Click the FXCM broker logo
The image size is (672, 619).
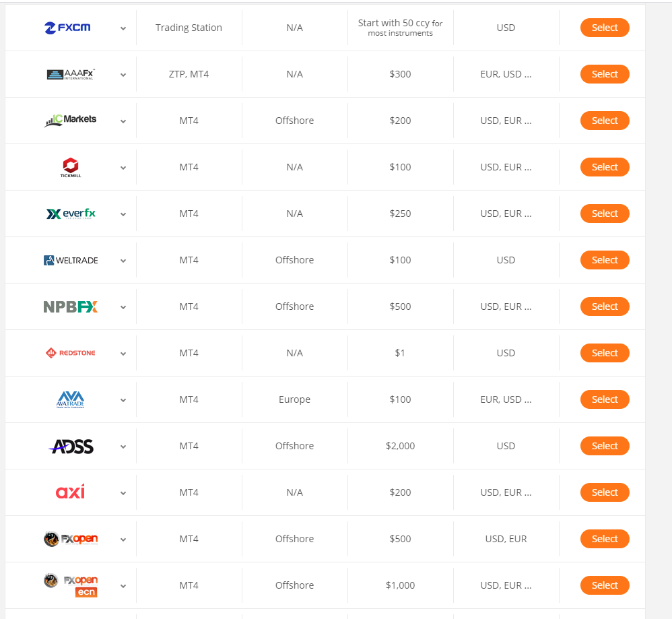[67, 28]
